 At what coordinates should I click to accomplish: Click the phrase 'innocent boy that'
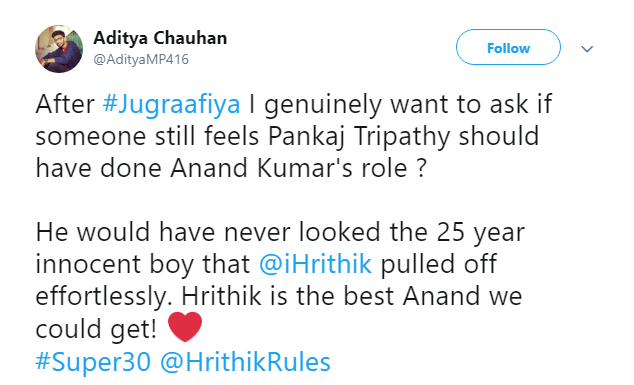pos(143,264)
